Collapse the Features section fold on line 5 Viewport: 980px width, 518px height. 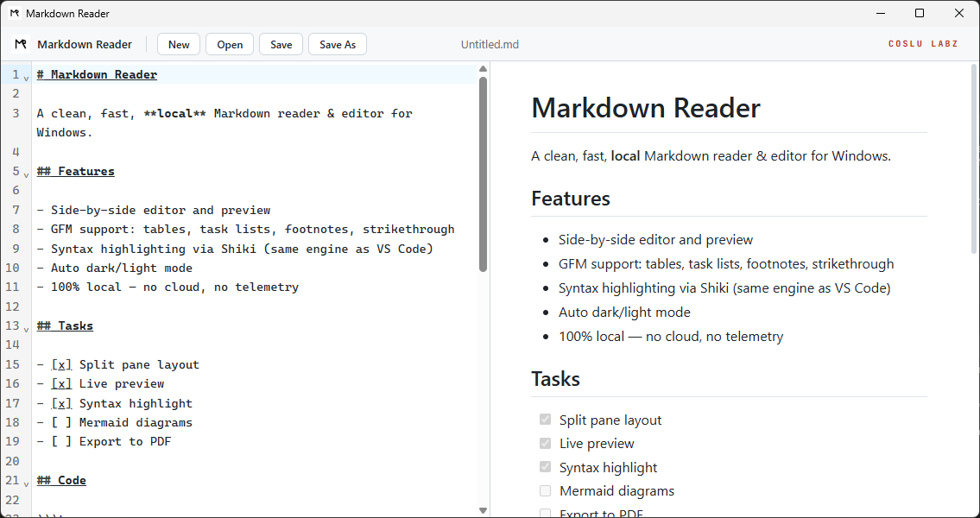tap(26, 174)
